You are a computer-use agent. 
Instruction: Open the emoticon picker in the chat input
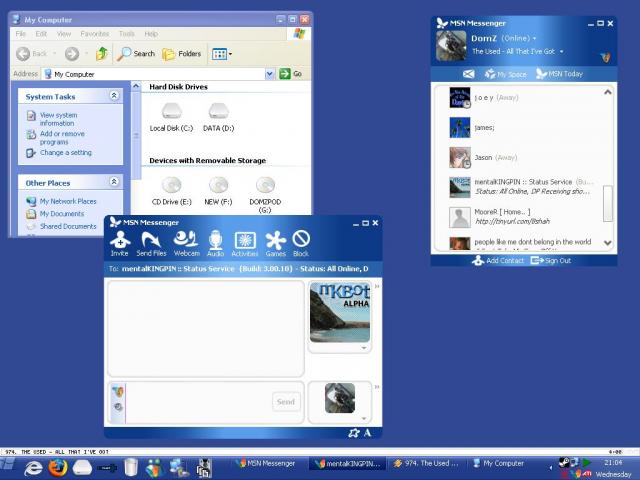118,391
